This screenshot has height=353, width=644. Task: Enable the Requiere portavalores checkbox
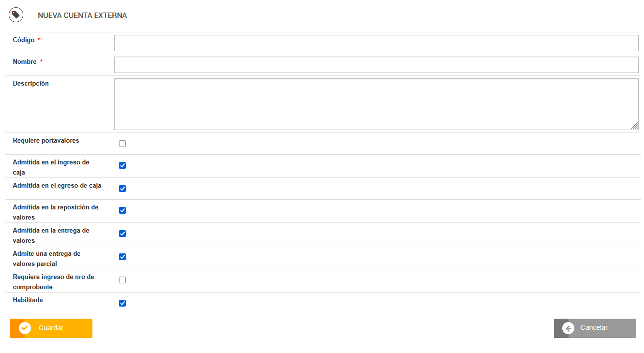(x=122, y=144)
